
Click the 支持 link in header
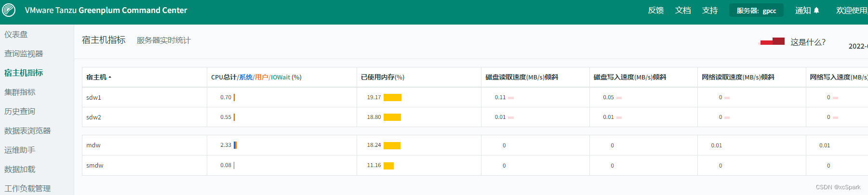pos(710,10)
